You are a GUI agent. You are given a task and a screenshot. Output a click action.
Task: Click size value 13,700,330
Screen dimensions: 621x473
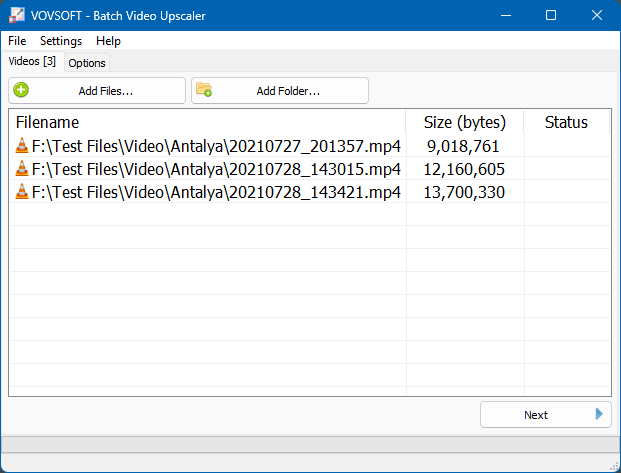[464, 193]
